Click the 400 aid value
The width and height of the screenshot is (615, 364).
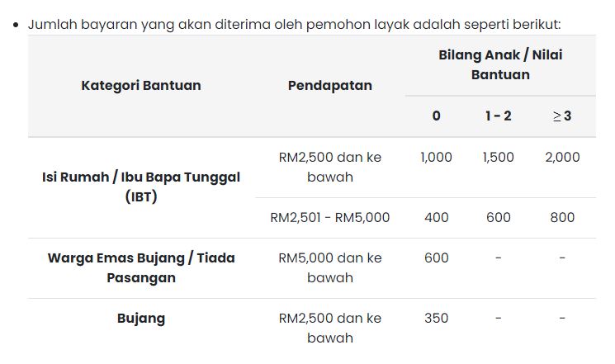[x=436, y=217]
